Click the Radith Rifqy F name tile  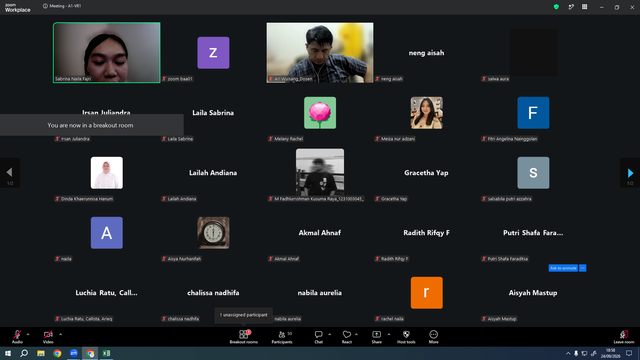click(427, 233)
